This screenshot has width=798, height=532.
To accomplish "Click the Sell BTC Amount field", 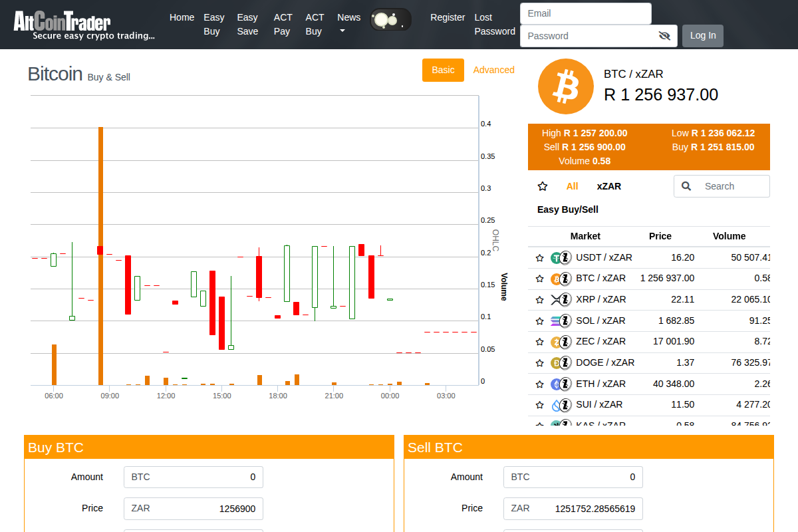I will [573, 477].
